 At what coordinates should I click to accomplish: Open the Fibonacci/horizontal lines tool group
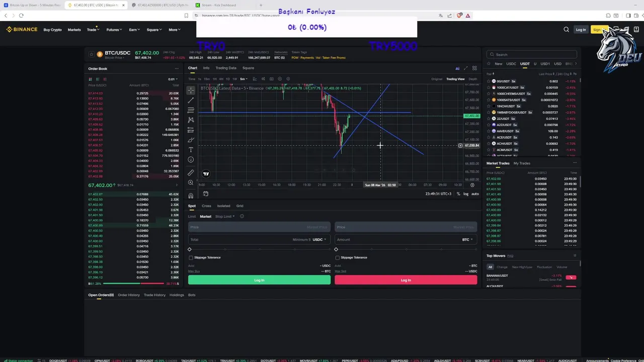tap(191, 110)
